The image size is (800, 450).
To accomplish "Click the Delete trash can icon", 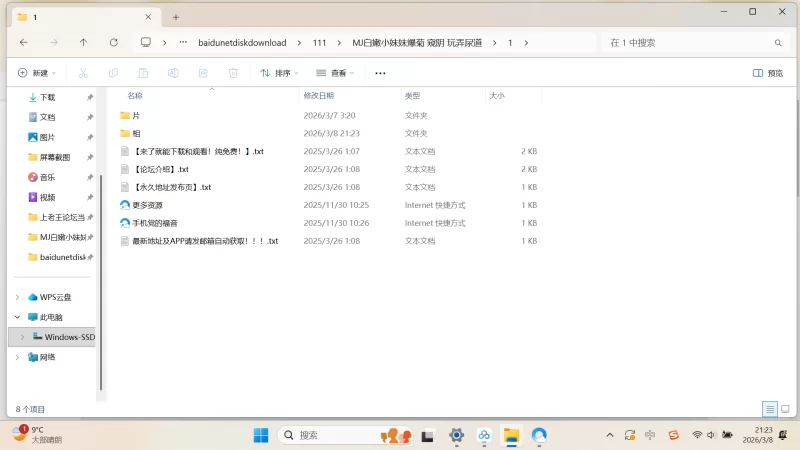I will tap(233, 73).
